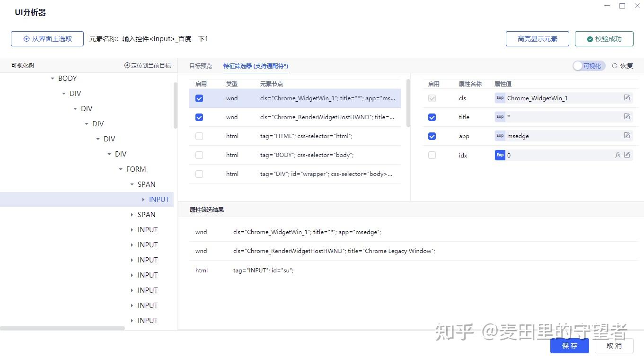Click the blue Exp badge in the idx row
This screenshot has height=358, width=644.
point(500,155)
